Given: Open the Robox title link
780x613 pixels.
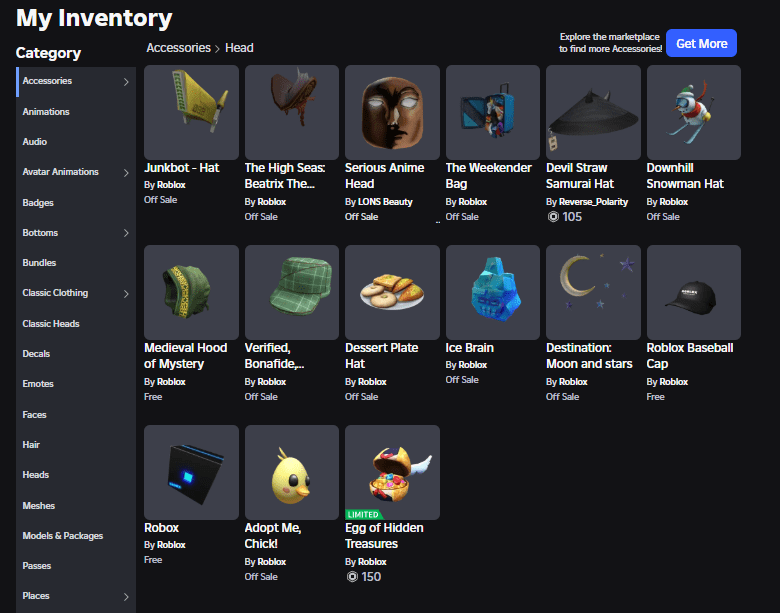Looking at the screenshot, I should (161, 528).
